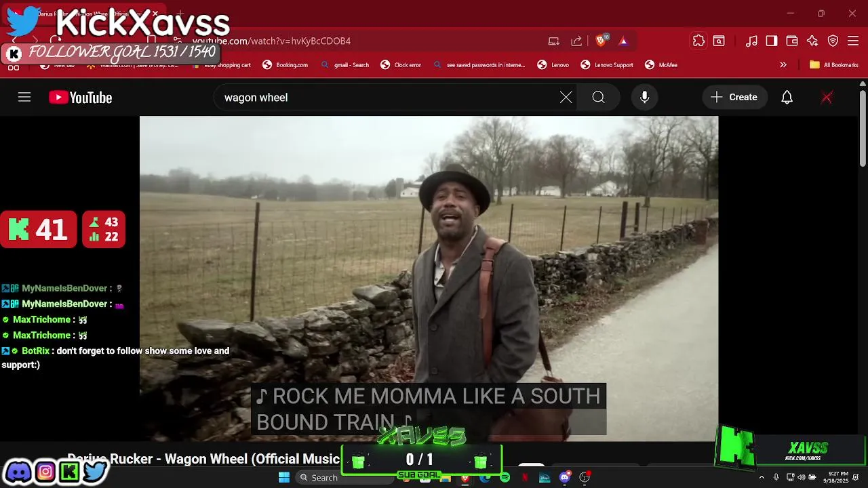Open Discord from the taskbar
The height and width of the screenshot is (488, 868).
point(564,478)
